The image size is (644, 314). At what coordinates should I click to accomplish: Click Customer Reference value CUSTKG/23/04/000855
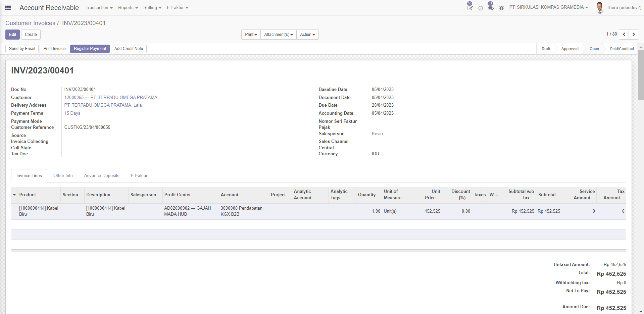tap(87, 127)
